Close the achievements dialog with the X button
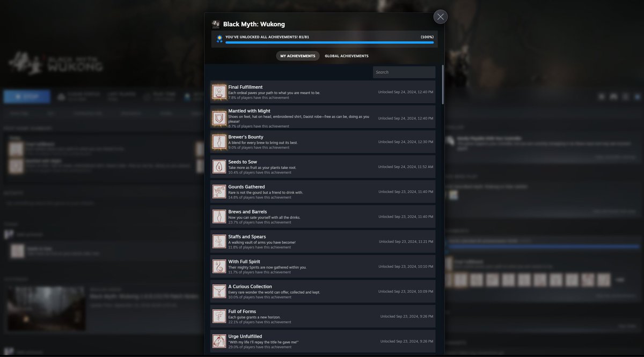Image resolution: width=644 pixels, height=357 pixels. 441,17
